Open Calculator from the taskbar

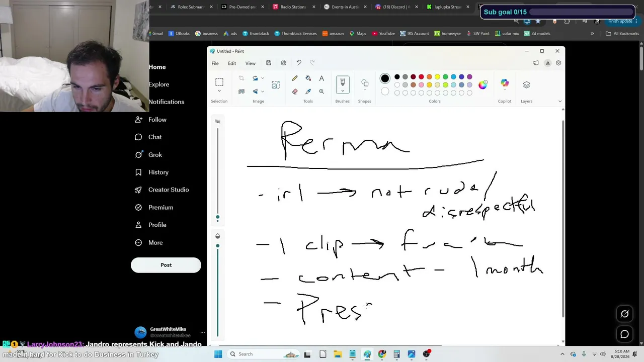[396, 354]
